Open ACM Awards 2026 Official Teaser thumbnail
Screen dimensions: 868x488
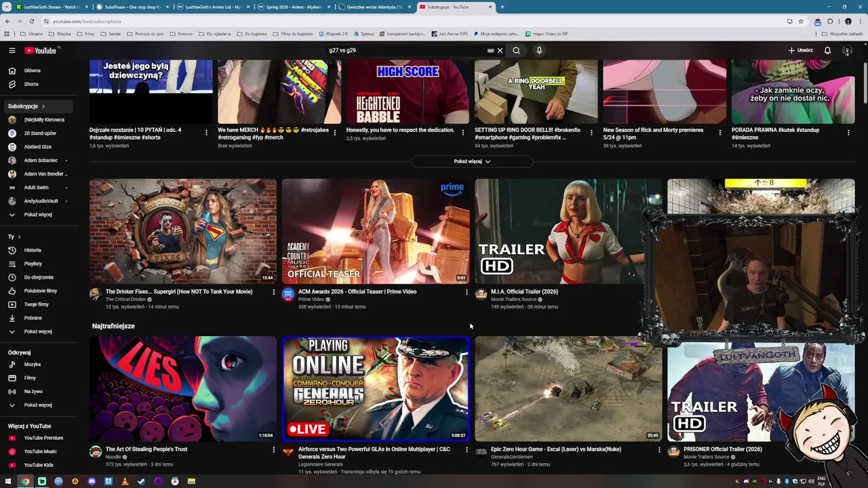(376, 231)
